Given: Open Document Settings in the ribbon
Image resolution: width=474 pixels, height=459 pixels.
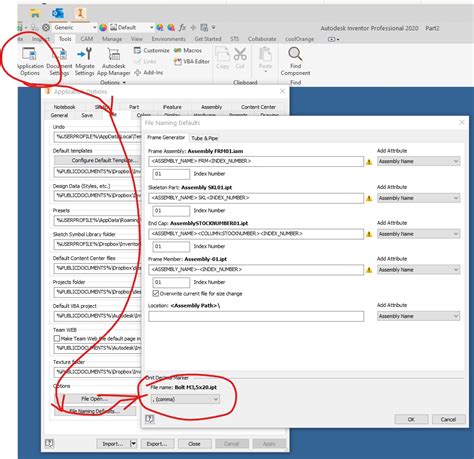Looking at the screenshot, I should (59, 62).
